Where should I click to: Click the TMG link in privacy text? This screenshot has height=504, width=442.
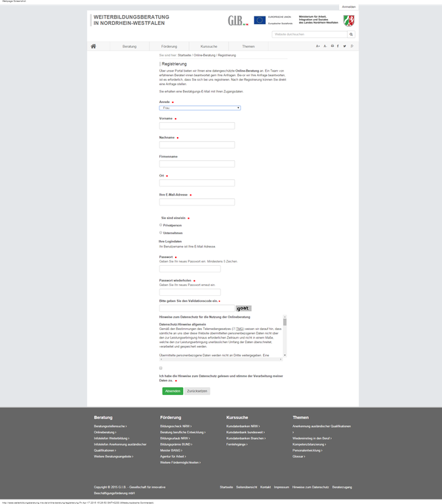239,329
